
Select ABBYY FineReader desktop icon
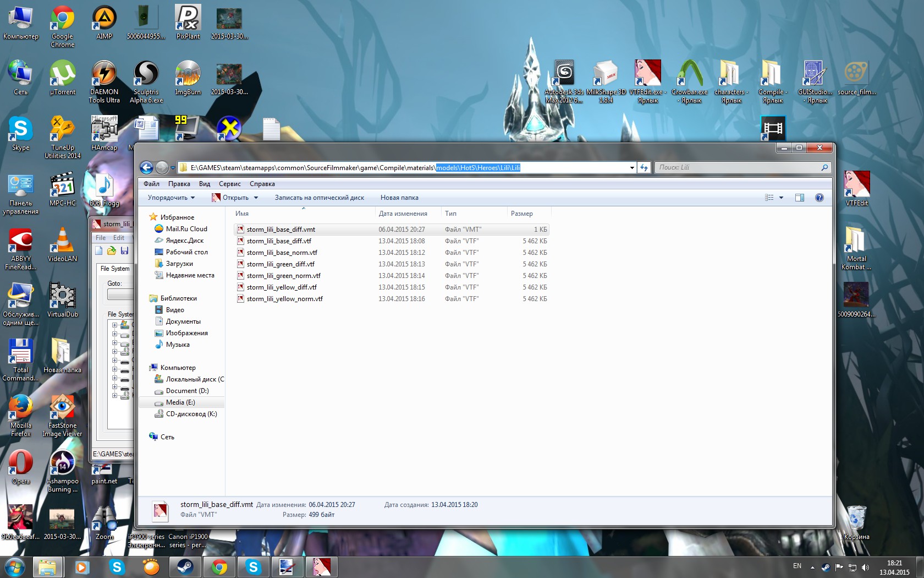click(20, 249)
